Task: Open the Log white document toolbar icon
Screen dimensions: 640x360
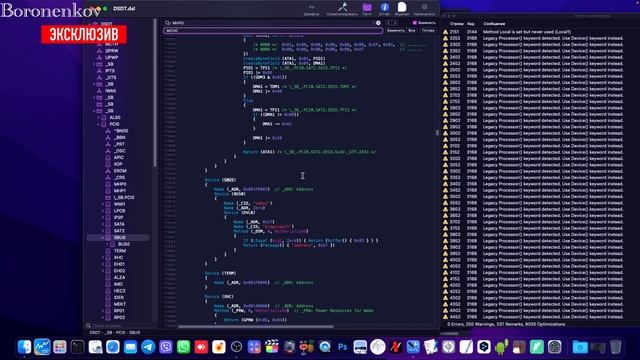Action: pyautogui.click(x=402, y=7)
